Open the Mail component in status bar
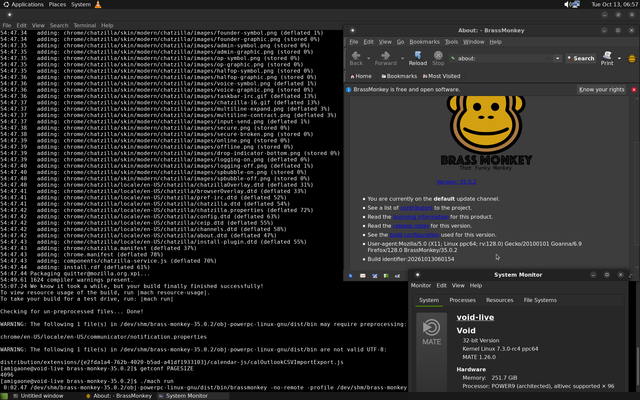This screenshot has height=400, width=640. point(362,276)
